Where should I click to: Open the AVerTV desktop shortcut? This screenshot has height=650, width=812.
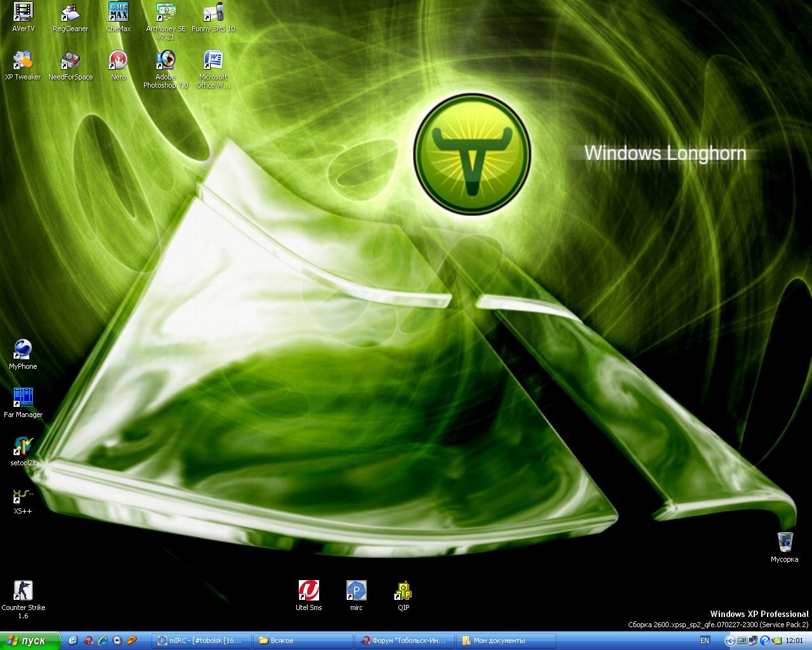23,17
